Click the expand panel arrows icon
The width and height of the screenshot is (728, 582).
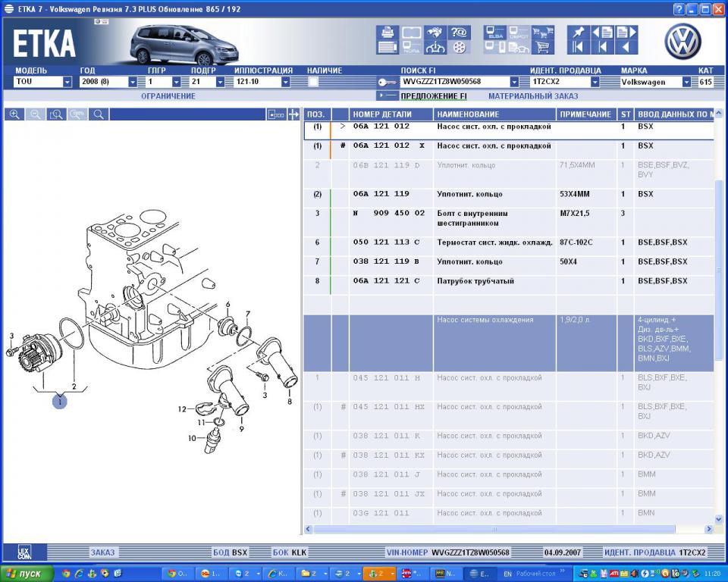(x=293, y=114)
